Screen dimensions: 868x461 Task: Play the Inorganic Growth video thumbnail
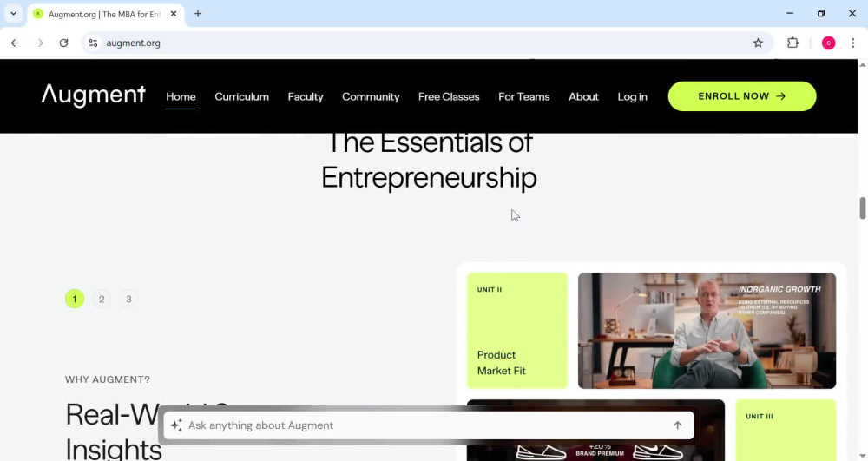[x=707, y=331]
